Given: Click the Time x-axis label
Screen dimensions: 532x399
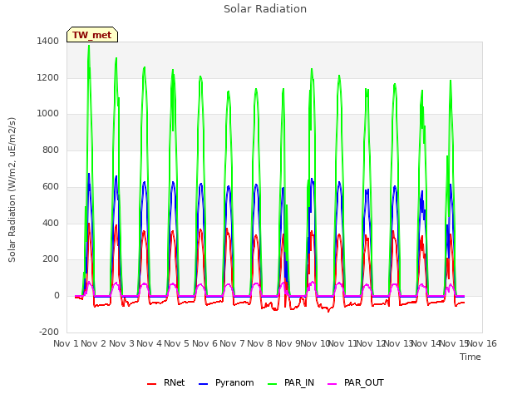Looking at the screenshot, I should 470,357.
